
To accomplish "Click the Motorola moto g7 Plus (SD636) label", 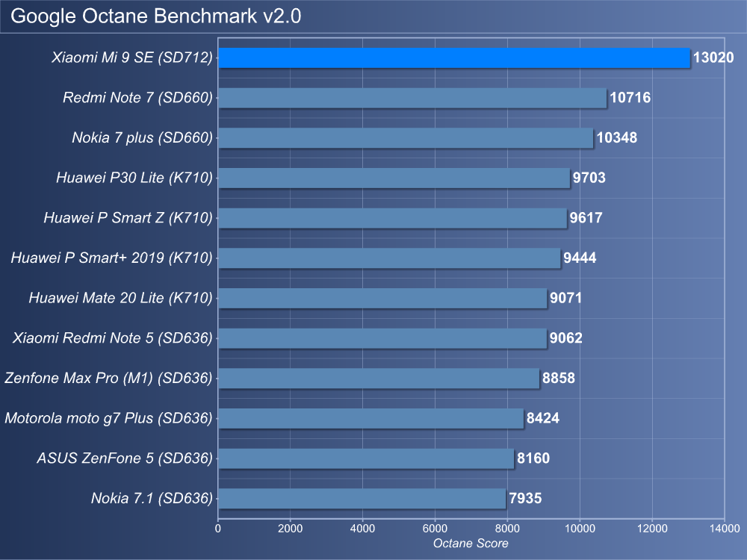I will pos(108,417).
